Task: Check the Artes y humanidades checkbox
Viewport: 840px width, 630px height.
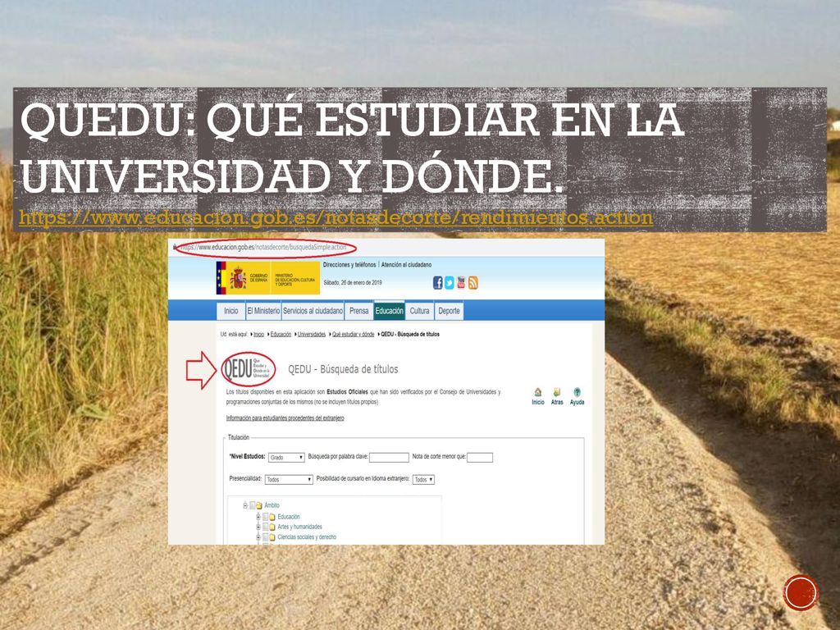Action: (265, 527)
